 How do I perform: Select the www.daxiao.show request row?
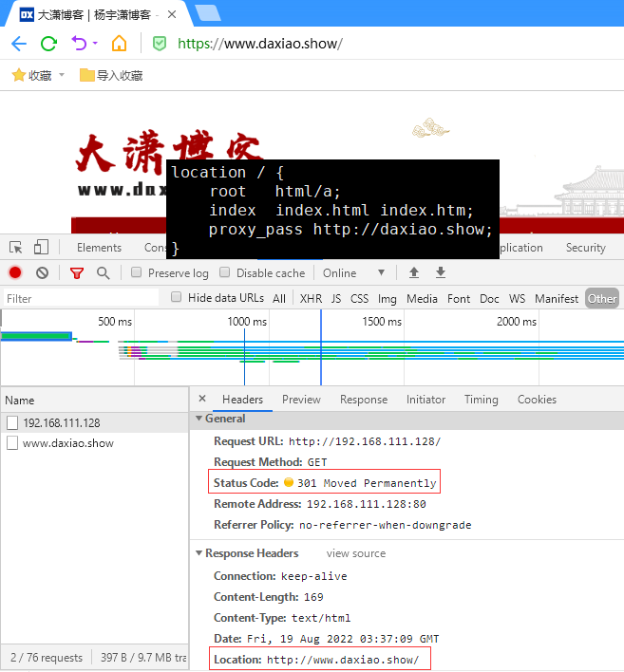pos(94,443)
